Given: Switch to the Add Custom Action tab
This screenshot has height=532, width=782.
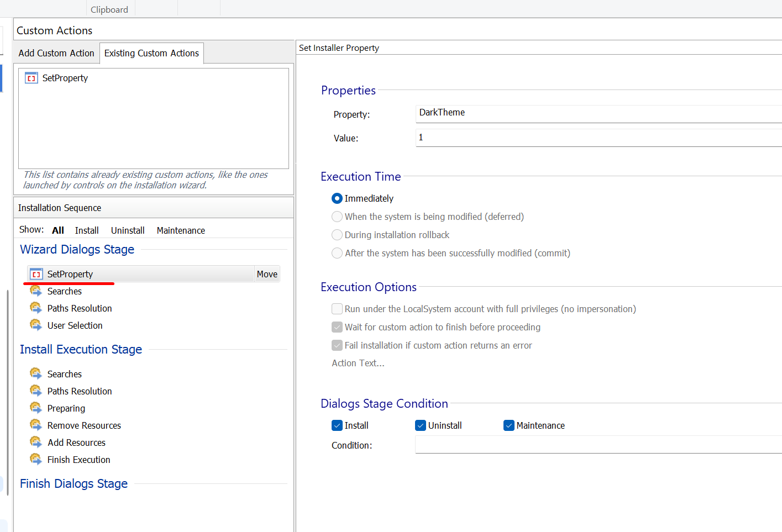Looking at the screenshot, I should click(56, 53).
